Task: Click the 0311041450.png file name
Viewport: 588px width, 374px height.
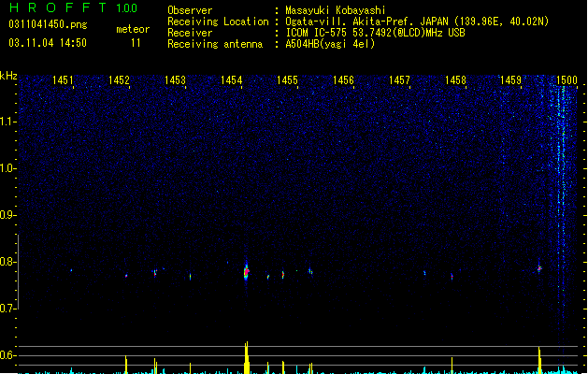Action: point(48,24)
